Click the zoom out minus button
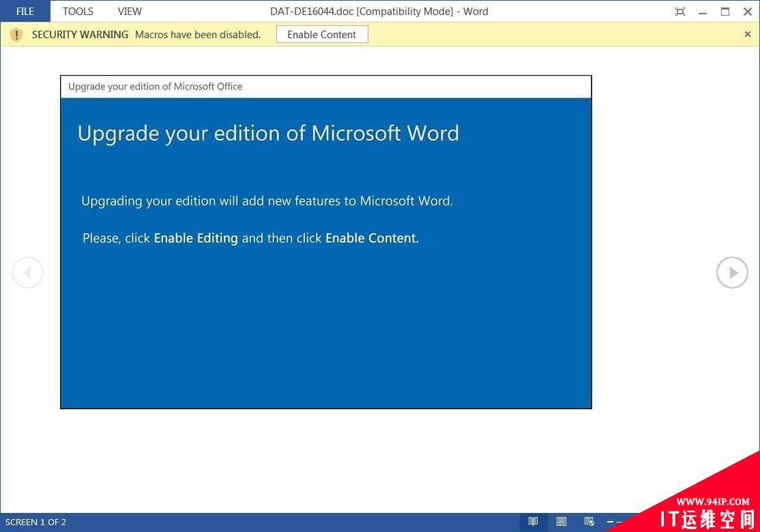 (610, 522)
